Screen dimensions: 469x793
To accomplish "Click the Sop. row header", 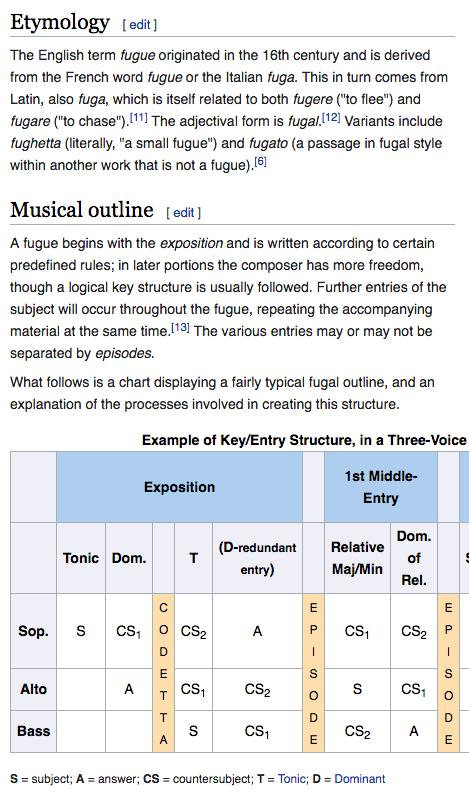I will point(33,631).
